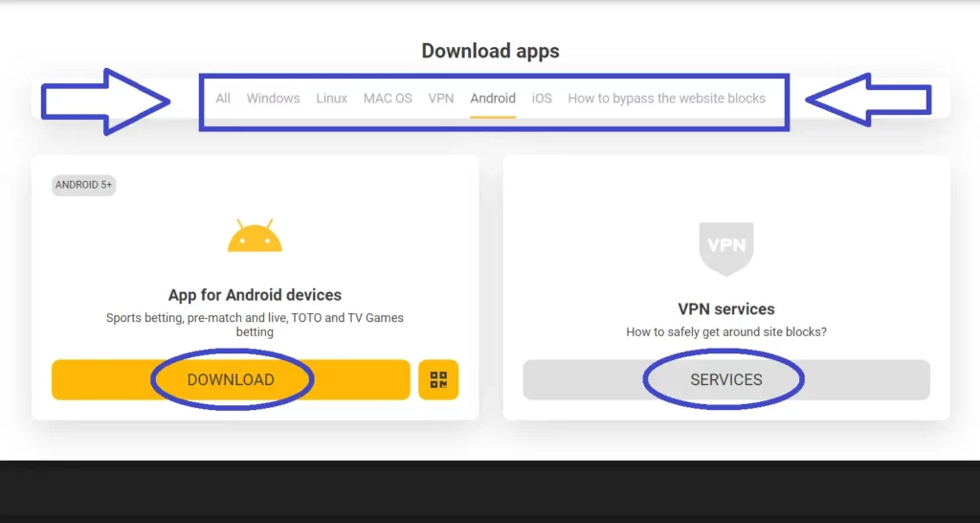
Task: Click the QR code icon button
Action: point(438,379)
